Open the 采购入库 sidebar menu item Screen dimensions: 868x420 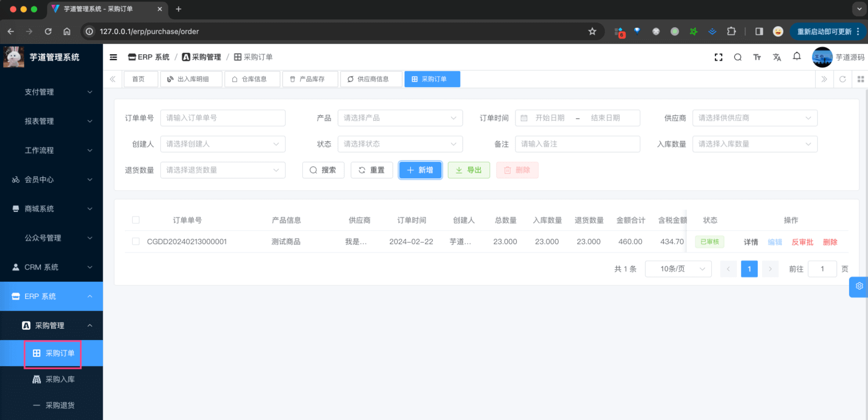[x=60, y=379]
